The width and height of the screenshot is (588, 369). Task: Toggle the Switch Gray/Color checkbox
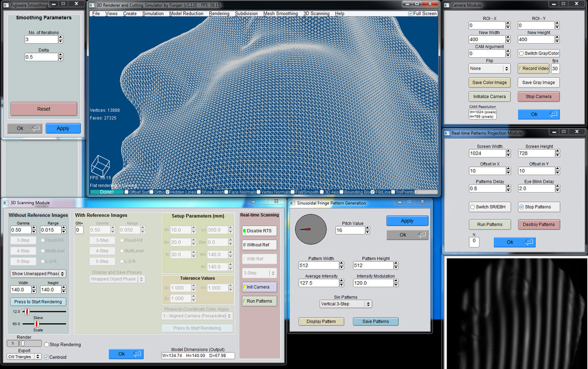521,54
